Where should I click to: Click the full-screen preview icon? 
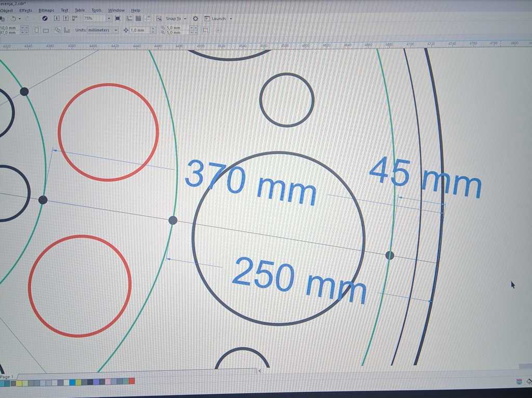point(118,19)
